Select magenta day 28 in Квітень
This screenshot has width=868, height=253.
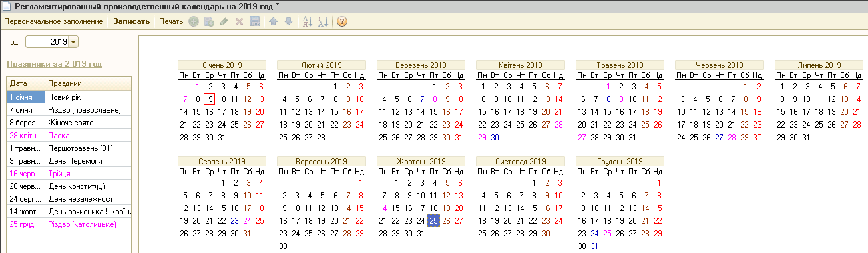point(558,124)
